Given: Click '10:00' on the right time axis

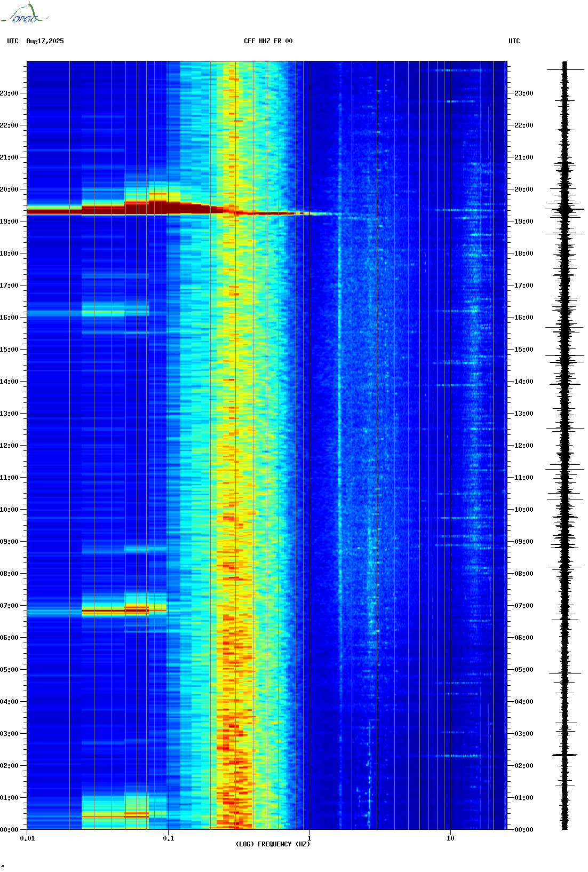Looking at the screenshot, I should click(x=524, y=510).
